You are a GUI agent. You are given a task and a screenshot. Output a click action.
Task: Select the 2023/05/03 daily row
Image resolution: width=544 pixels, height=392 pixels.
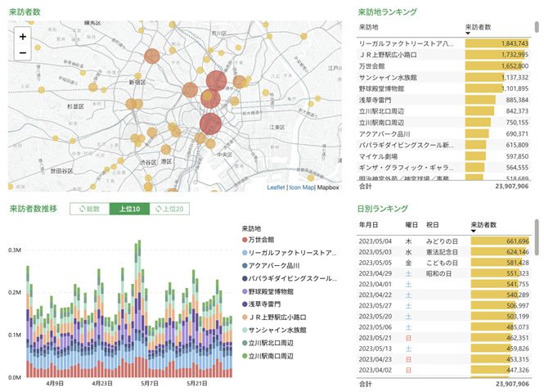(x=443, y=252)
